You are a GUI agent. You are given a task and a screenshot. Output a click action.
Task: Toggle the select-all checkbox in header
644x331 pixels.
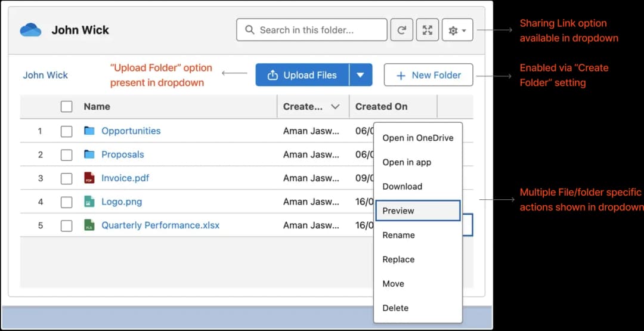coord(67,107)
